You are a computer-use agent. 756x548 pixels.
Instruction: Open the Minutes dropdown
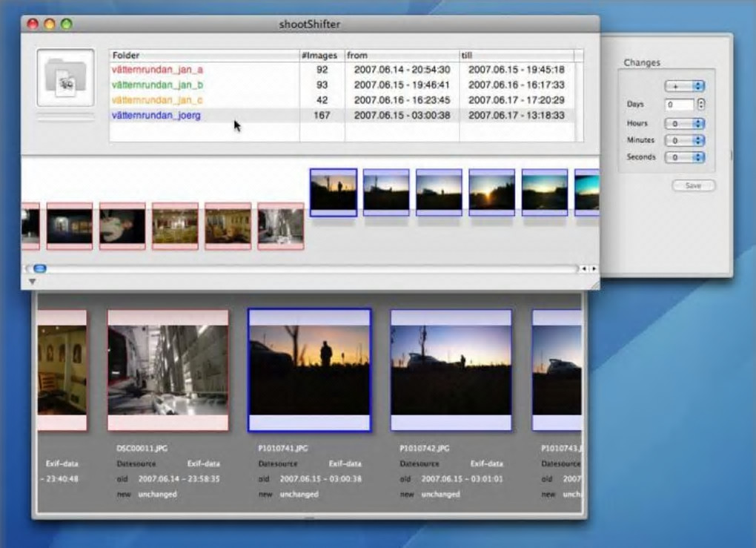684,140
